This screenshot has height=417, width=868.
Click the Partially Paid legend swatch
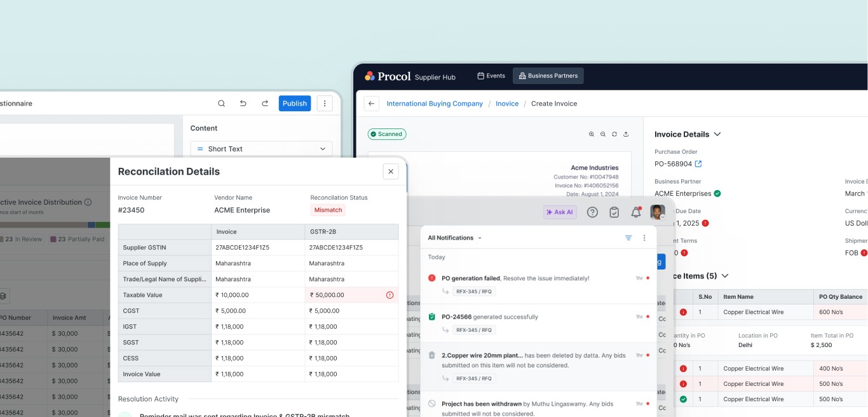point(53,239)
